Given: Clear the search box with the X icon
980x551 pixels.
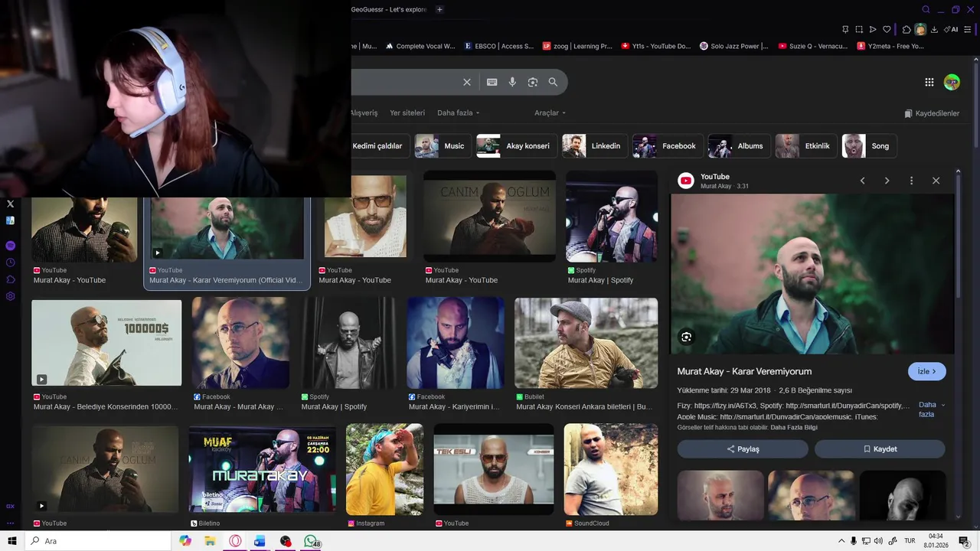Looking at the screenshot, I should click(467, 82).
